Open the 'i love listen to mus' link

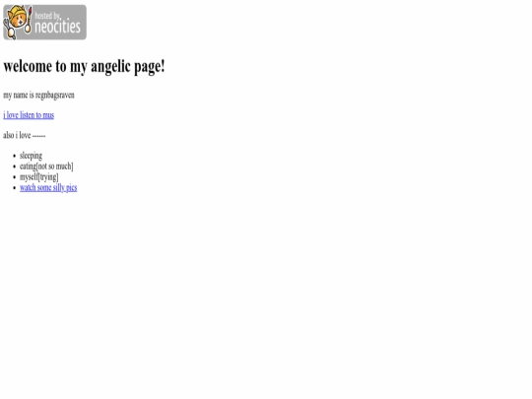tap(29, 115)
